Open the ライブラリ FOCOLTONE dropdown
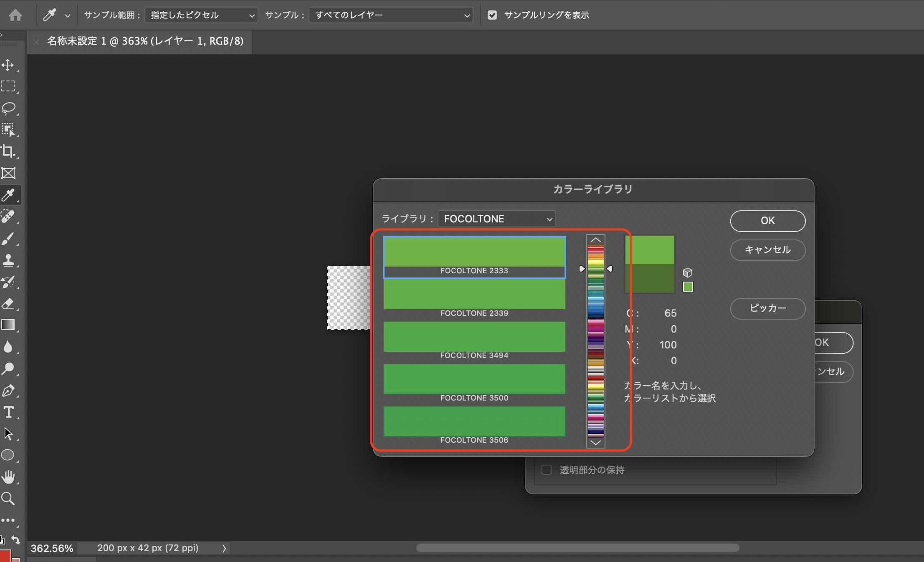 tap(496, 219)
